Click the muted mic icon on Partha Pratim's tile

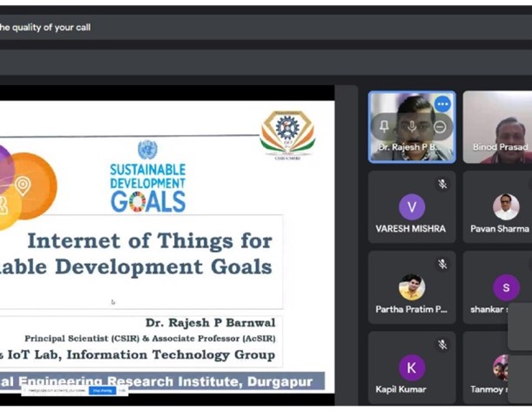click(442, 264)
